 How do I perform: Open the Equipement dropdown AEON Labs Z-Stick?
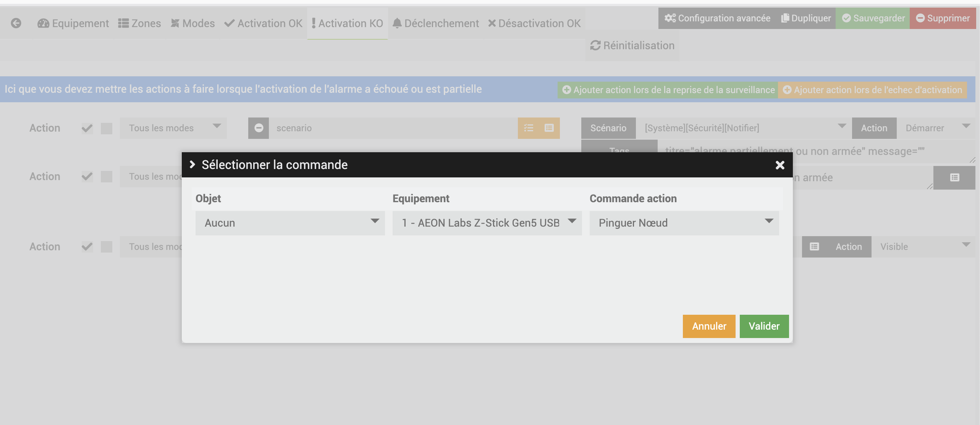point(487,223)
